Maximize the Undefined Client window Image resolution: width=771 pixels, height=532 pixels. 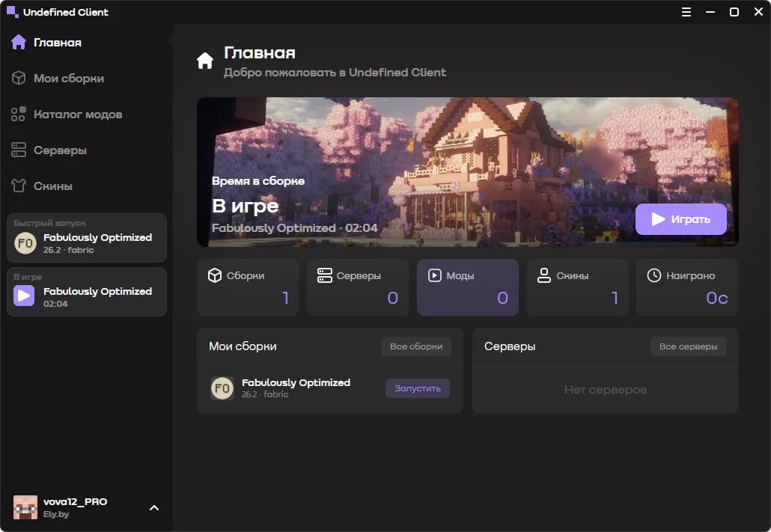[x=734, y=12]
